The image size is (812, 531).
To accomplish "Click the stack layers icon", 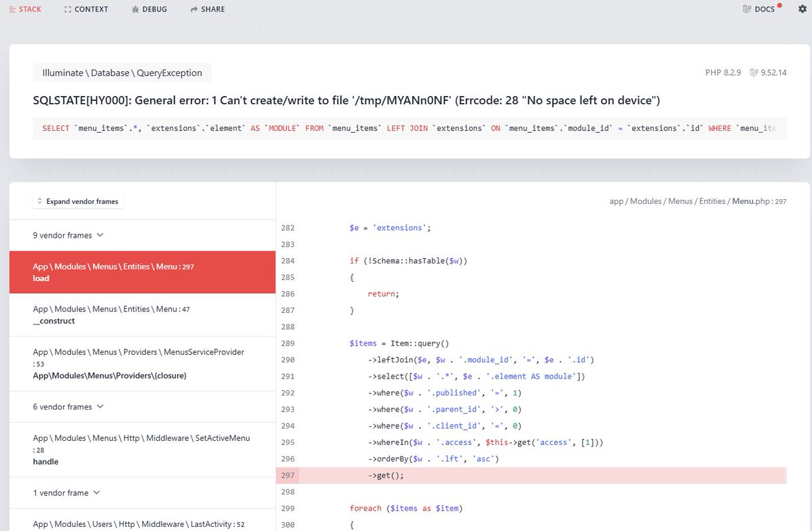I will click(12, 9).
